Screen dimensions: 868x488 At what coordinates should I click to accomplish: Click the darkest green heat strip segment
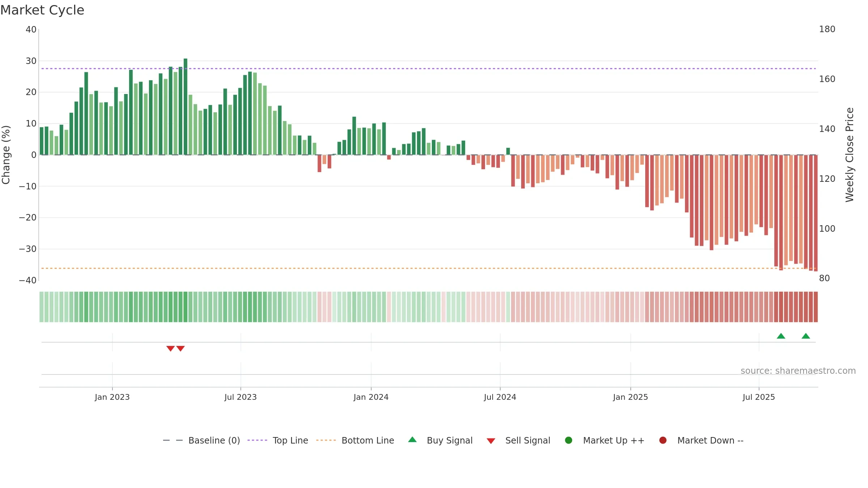click(186, 307)
